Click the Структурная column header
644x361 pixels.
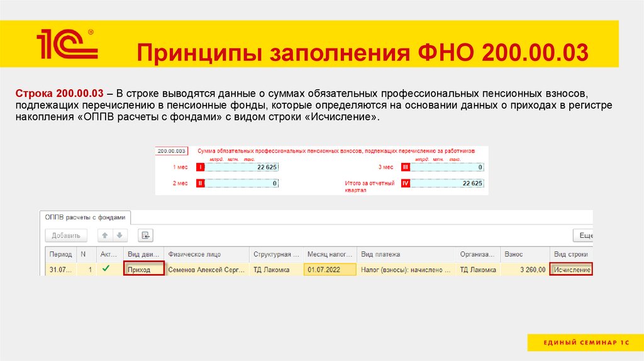click(x=276, y=254)
